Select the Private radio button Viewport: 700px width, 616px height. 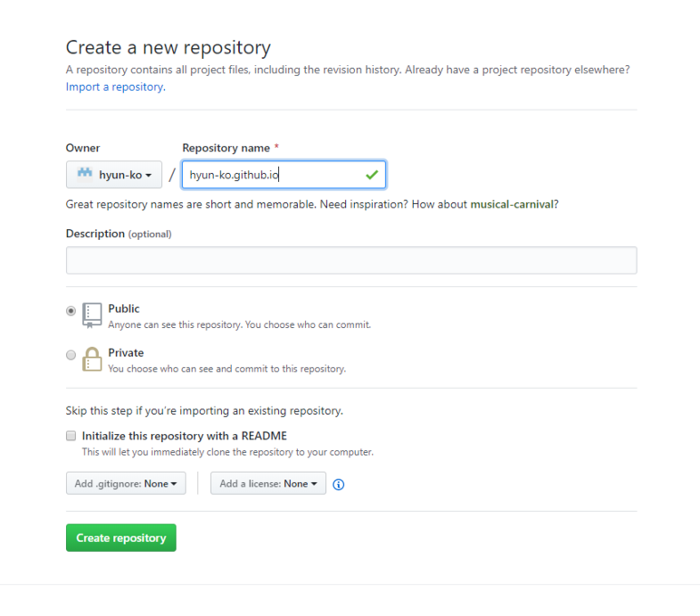[72, 355]
